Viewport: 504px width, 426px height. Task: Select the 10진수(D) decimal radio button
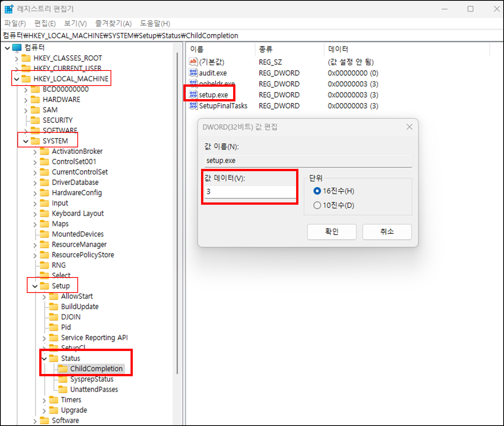coord(317,205)
